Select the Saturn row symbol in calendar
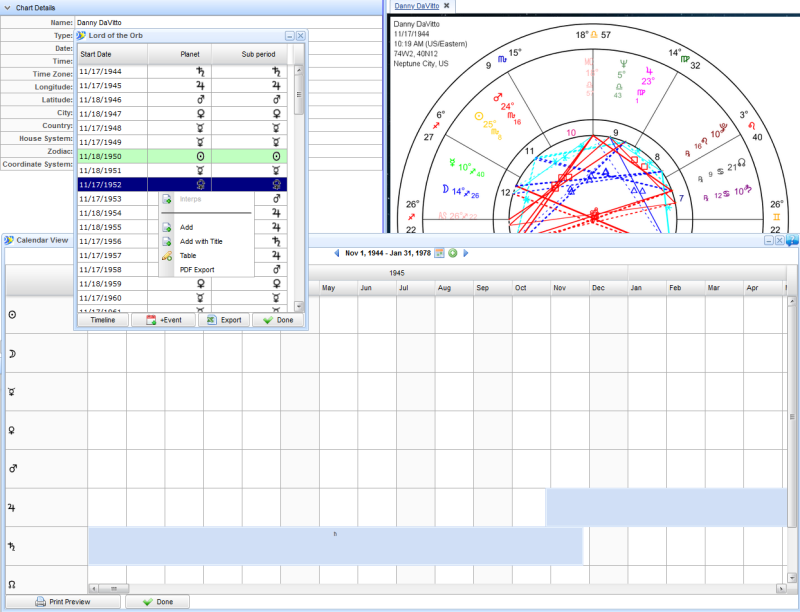 point(12,545)
